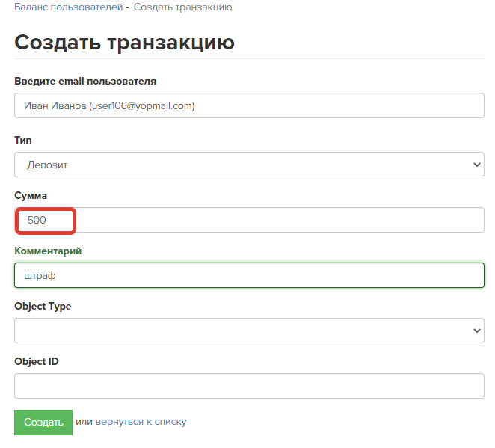
Task: Click the chevron arrow of Тип selector
Action: (x=477, y=165)
